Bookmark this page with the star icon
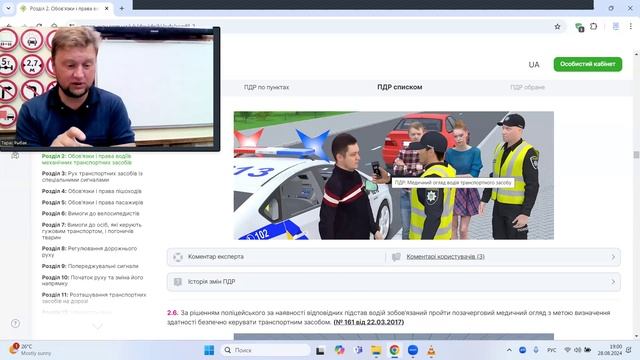640x360 pixels. click(x=557, y=27)
